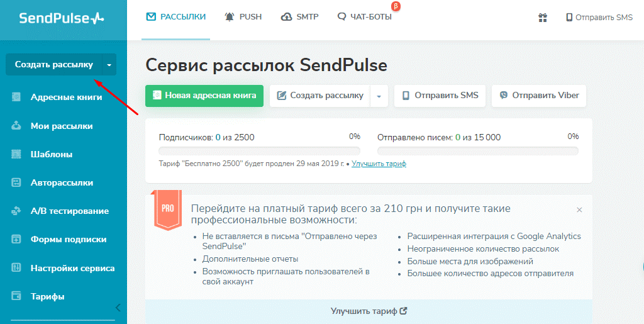Click the text Расширенная интеграция с Google Analytics

coord(494,237)
